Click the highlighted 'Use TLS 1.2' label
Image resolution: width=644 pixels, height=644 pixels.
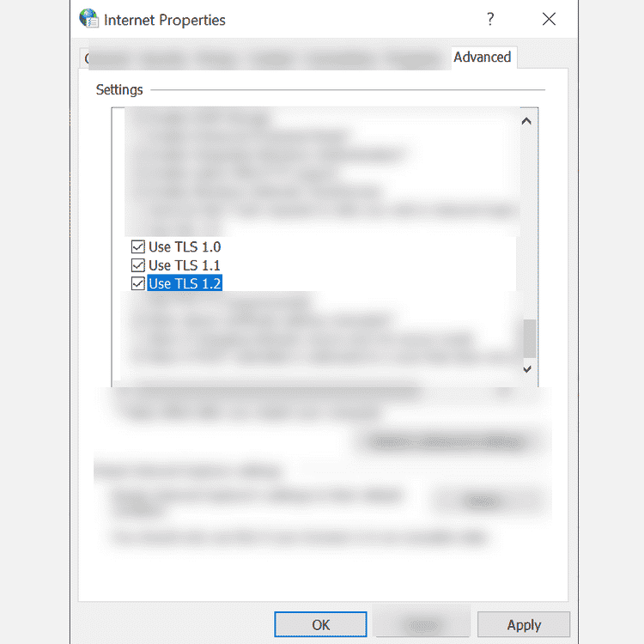pos(185,283)
